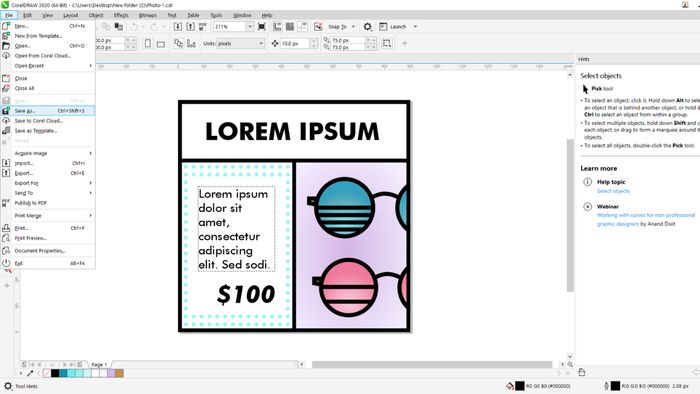Click the palette eyedropper icon
This screenshot has height=394, width=700.
(x=30, y=373)
